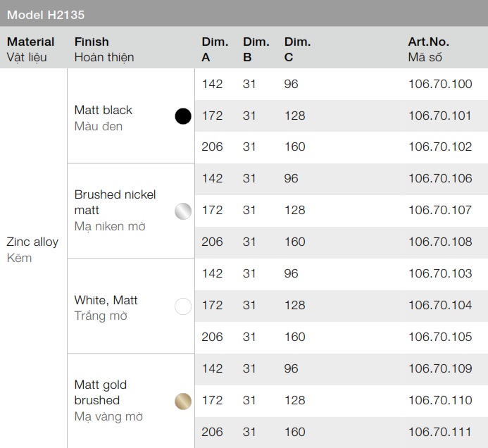Click the Zinc alloy material cell
The width and height of the screenshot is (488, 448).
[32, 249]
